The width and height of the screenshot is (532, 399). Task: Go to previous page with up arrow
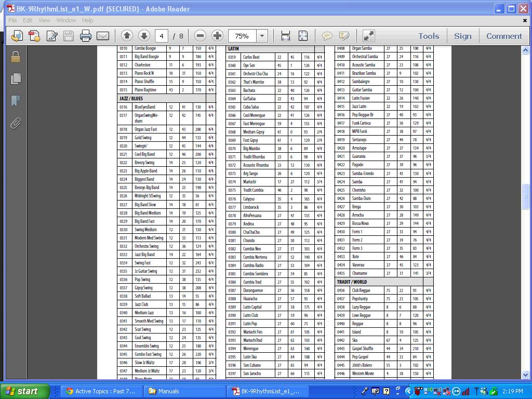127,36
